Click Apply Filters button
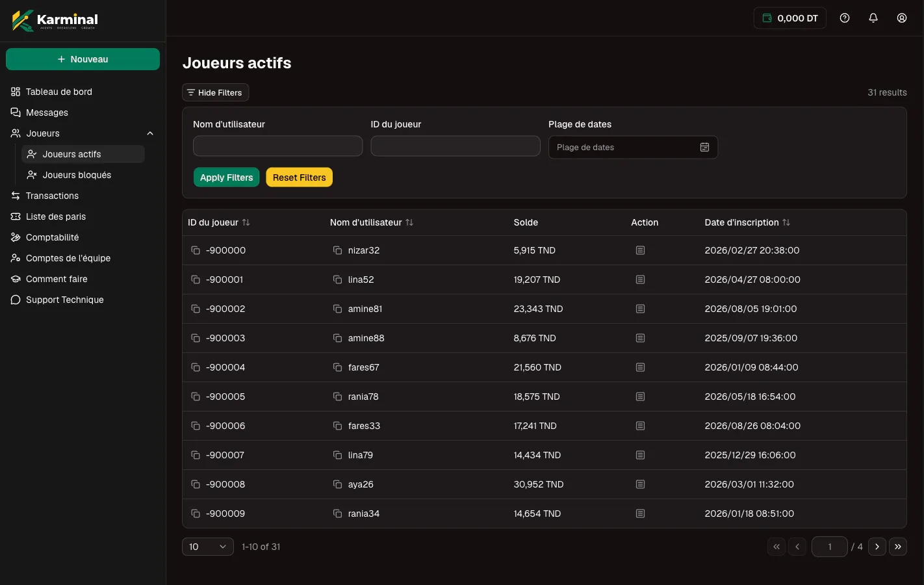The image size is (924, 585). pyautogui.click(x=226, y=177)
